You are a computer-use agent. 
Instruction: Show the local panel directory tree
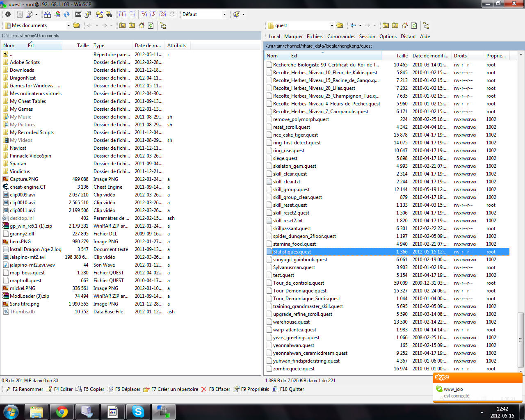pyautogui.click(x=163, y=25)
